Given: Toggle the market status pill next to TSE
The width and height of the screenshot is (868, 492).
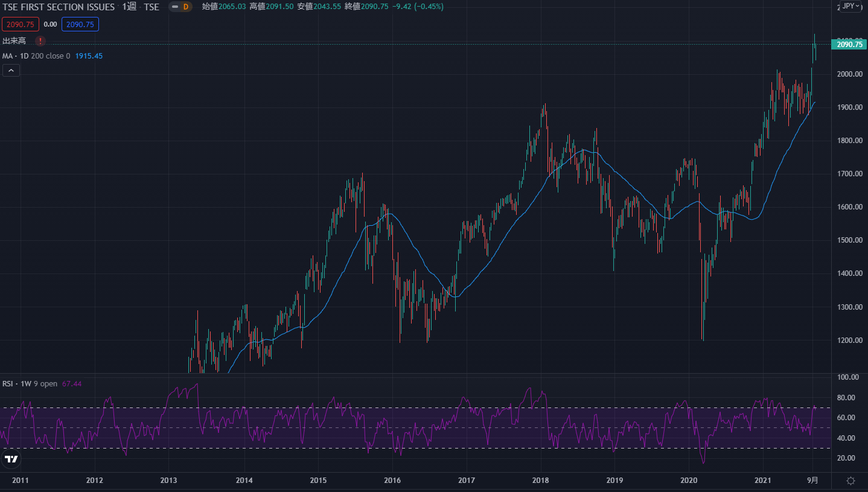Looking at the screenshot, I should click(174, 7).
